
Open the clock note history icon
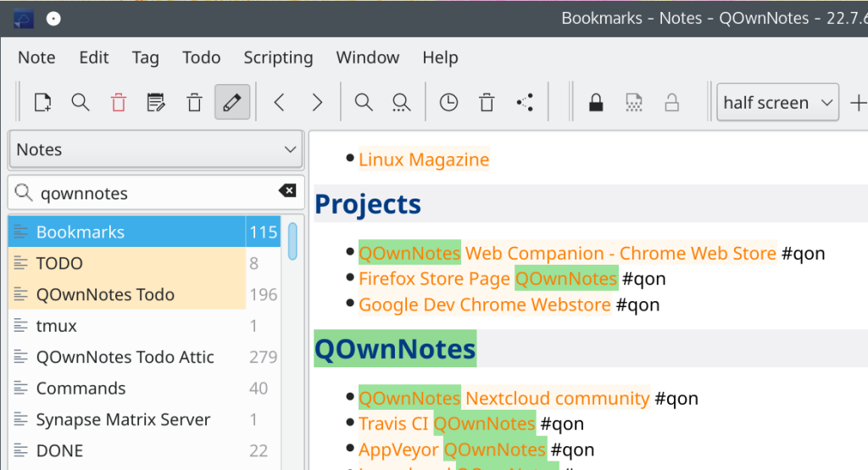(448, 103)
